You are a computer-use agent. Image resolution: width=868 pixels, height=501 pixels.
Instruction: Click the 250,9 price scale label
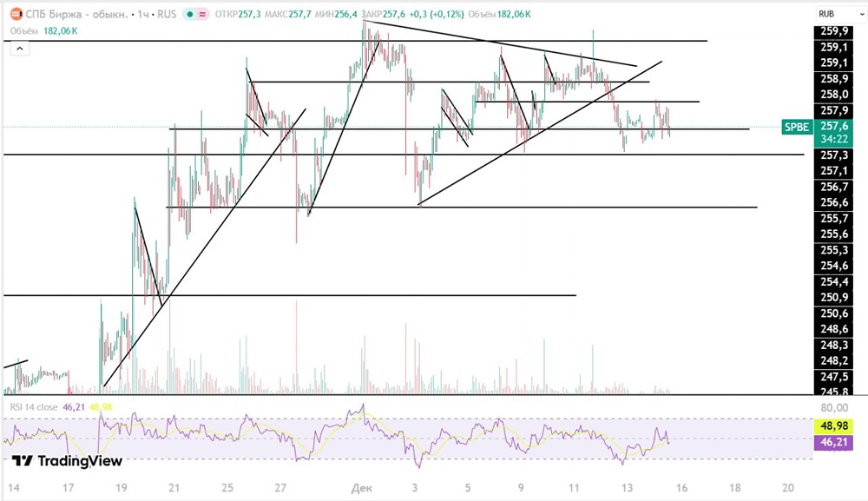click(834, 298)
